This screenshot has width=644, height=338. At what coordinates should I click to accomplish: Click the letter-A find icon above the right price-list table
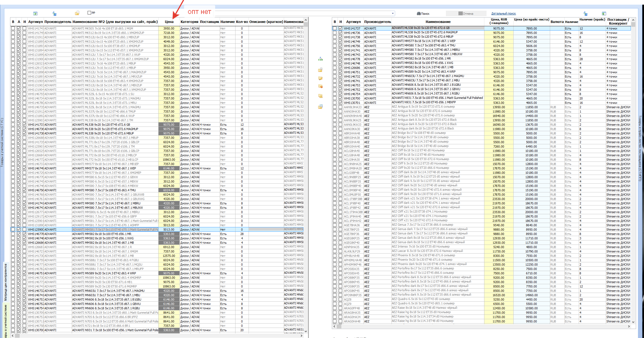click(x=585, y=13)
